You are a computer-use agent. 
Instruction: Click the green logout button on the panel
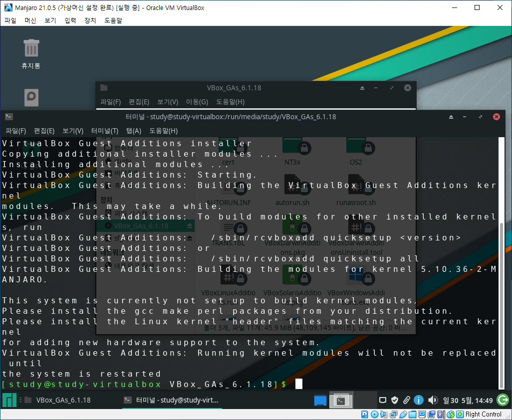[503, 400]
